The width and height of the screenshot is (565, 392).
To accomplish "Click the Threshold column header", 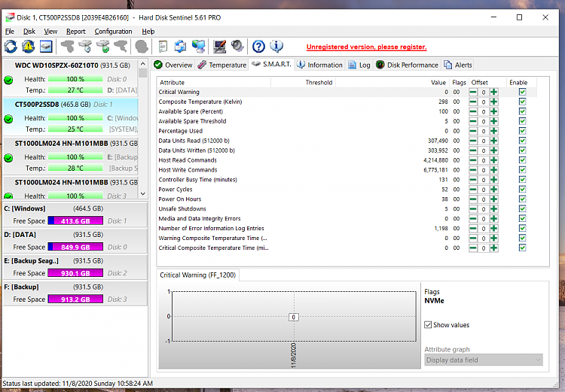I will point(303,83).
